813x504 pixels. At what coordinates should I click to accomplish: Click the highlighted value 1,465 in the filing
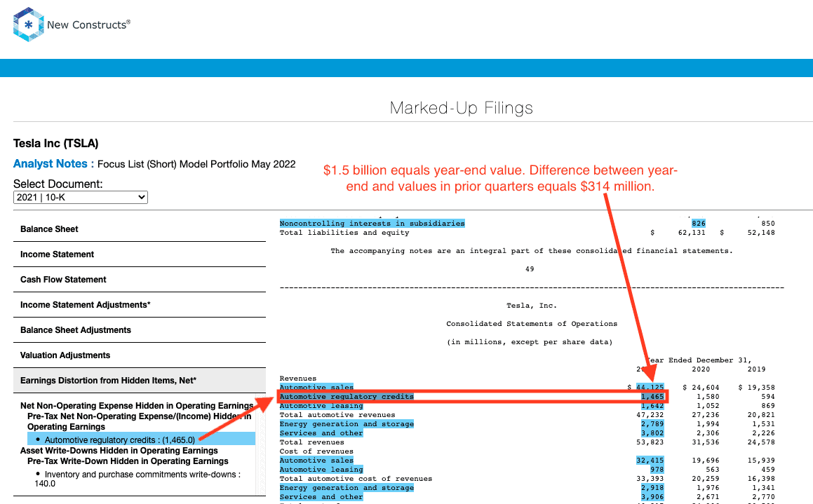(x=652, y=397)
